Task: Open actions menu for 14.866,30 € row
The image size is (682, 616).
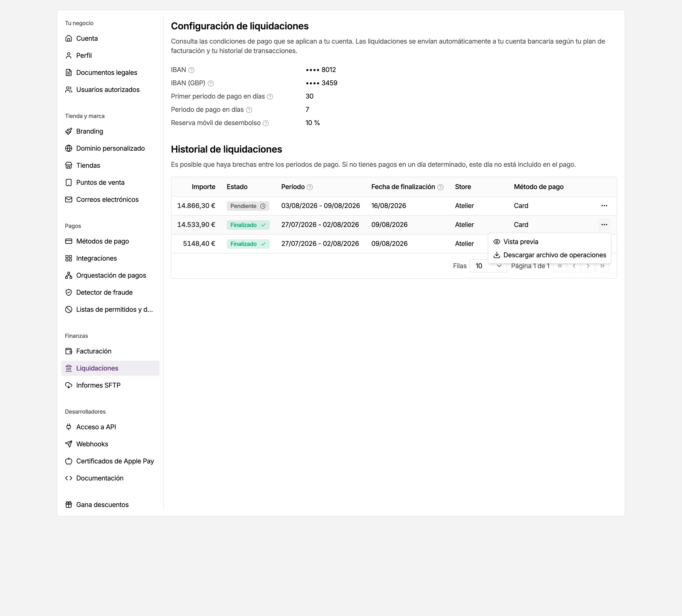Action: point(604,206)
